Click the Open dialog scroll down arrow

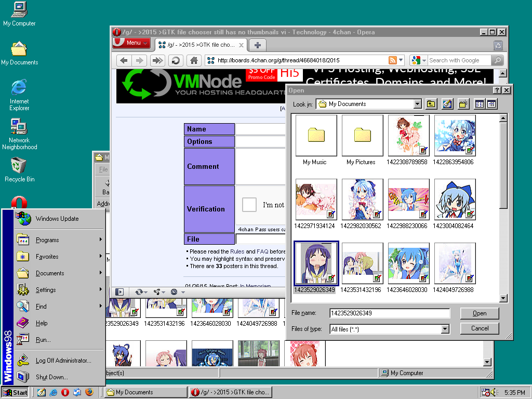click(503, 298)
